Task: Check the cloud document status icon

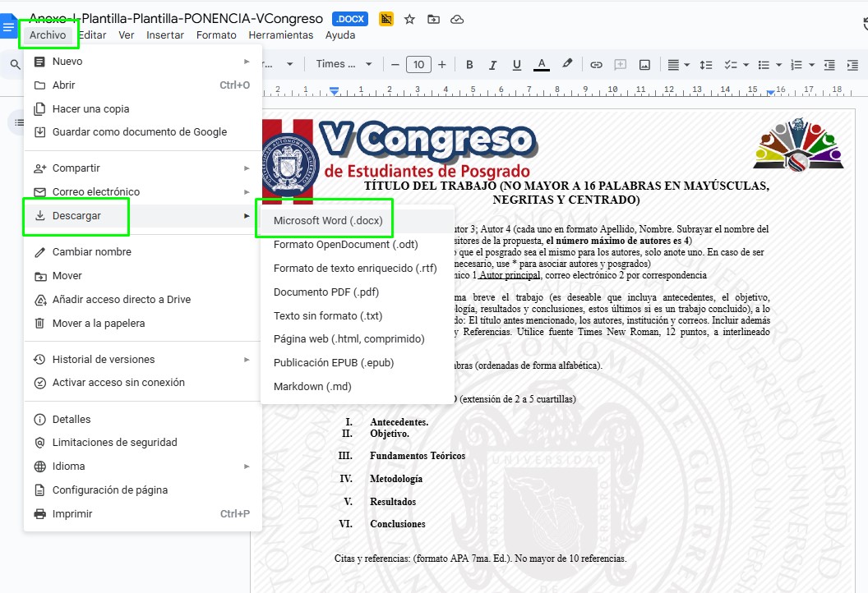Action: click(457, 19)
